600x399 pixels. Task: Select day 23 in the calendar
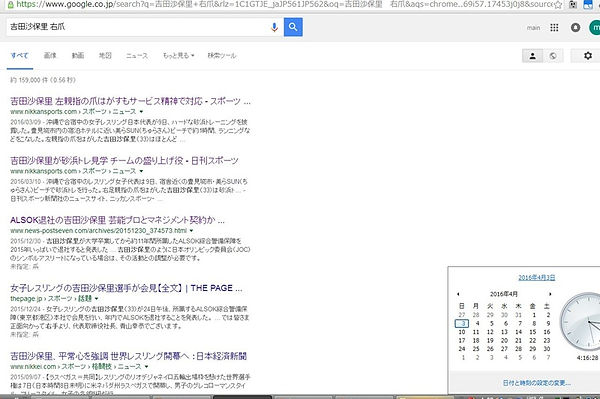pyautogui.click(x=547, y=340)
